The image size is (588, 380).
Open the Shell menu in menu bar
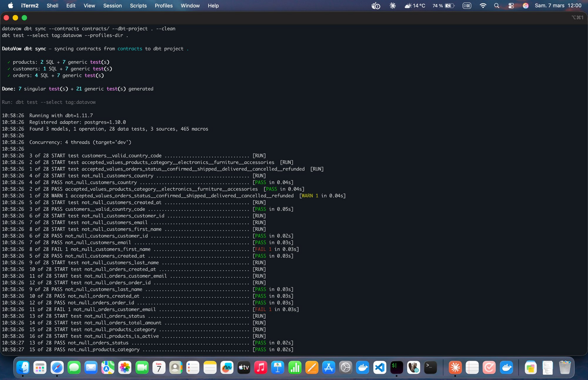coord(52,5)
